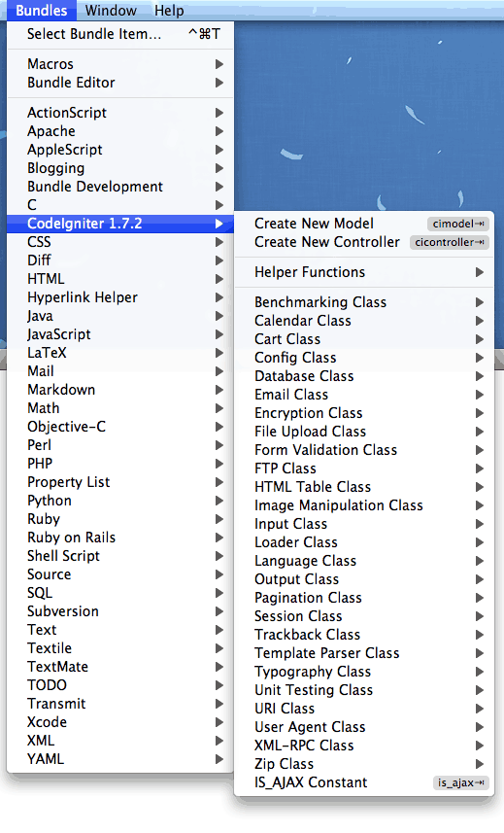Image resolution: width=504 pixels, height=833 pixels.
Task: Open the PHP bundle submenu
Action: click(119, 464)
